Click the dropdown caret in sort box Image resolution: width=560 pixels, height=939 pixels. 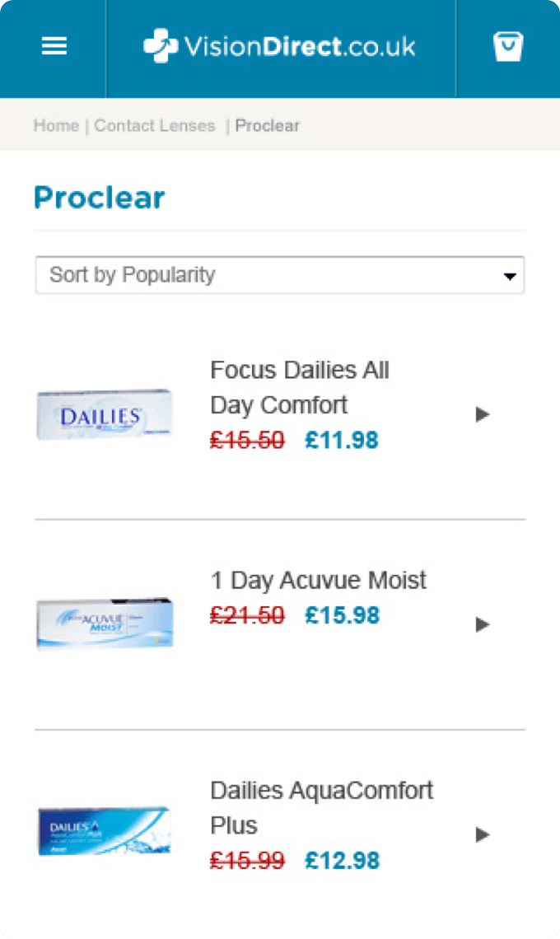coord(510,276)
